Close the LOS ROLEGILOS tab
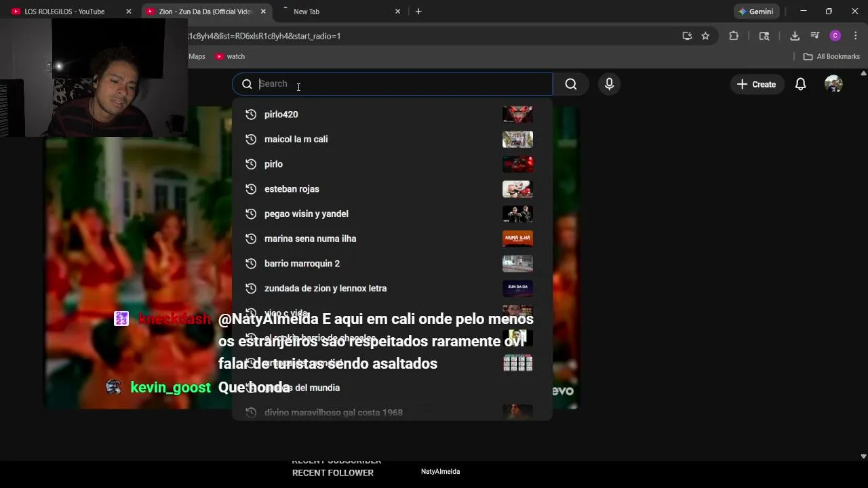The width and height of the screenshot is (868, 488). click(x=129, y=12)
